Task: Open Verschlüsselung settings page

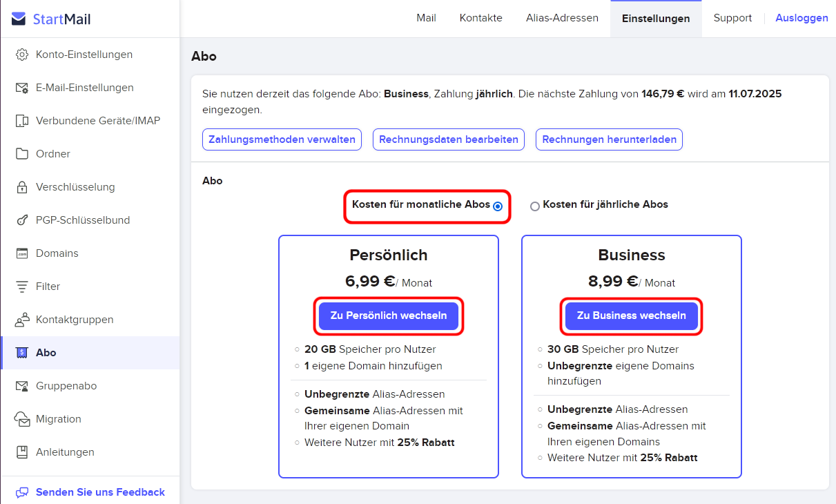Action: point(90,187)
